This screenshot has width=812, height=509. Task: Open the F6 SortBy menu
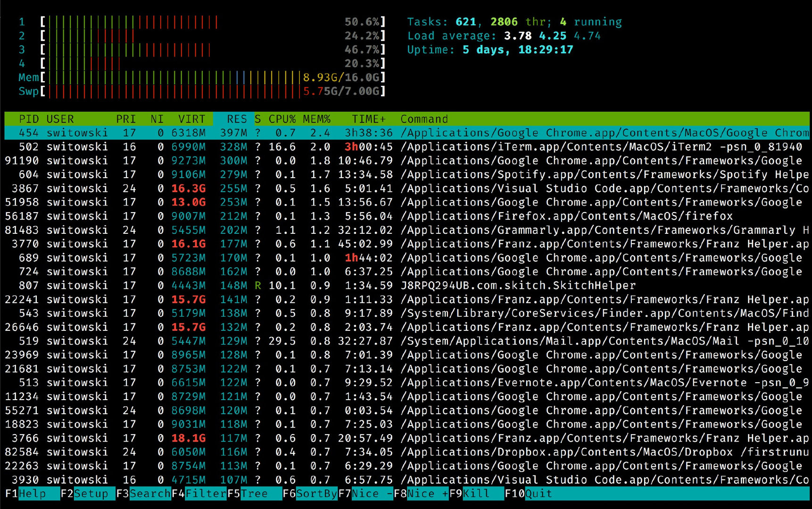click(316, 493)
